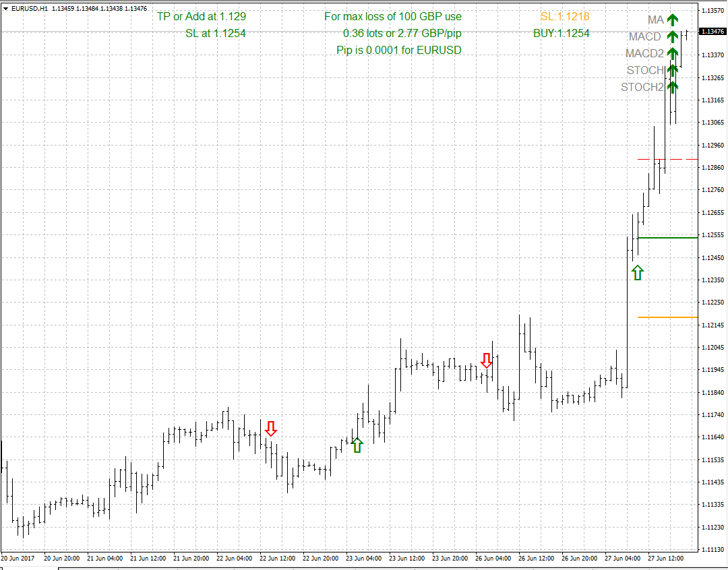Click the BUY:1.1254 text label
This screenshot has height=570, width=728.
(561, 33)
